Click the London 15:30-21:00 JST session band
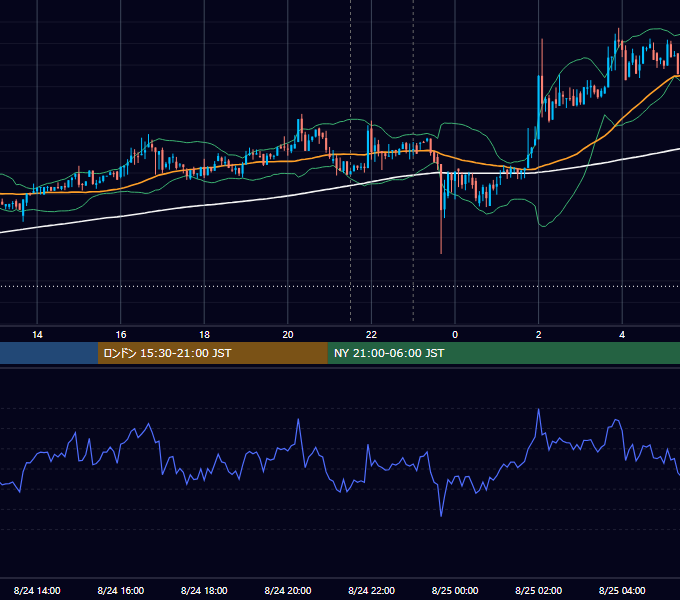 click(212, 353)
